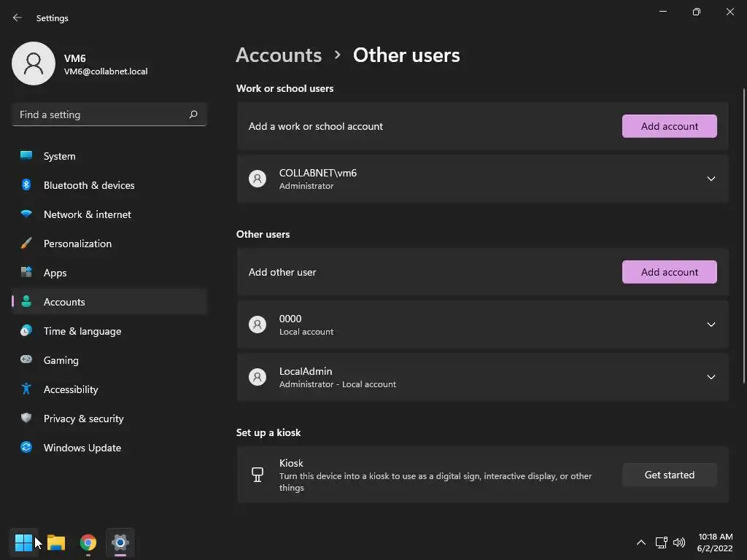Viewport: 747px width, 560px height.
Task: Open File Explorer from the taskbar
Action: (56, 542)
